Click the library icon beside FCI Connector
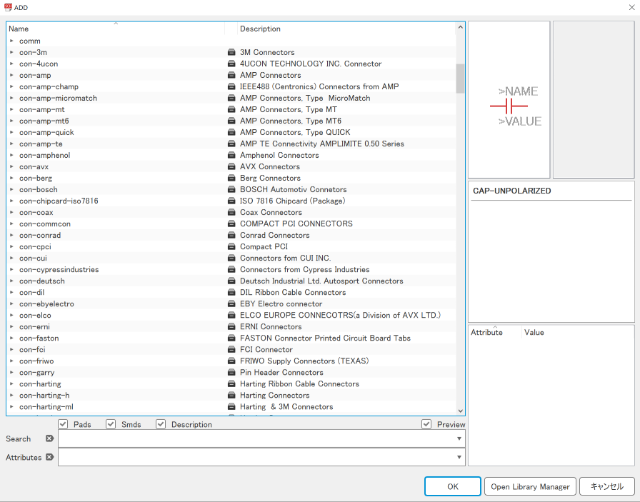The image size is (640, 502). pos(231,349)
